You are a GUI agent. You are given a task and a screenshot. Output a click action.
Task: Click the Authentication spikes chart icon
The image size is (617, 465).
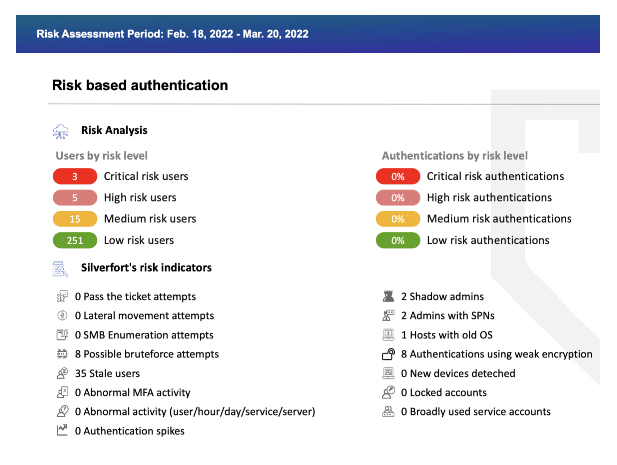(x=62, y=431)
